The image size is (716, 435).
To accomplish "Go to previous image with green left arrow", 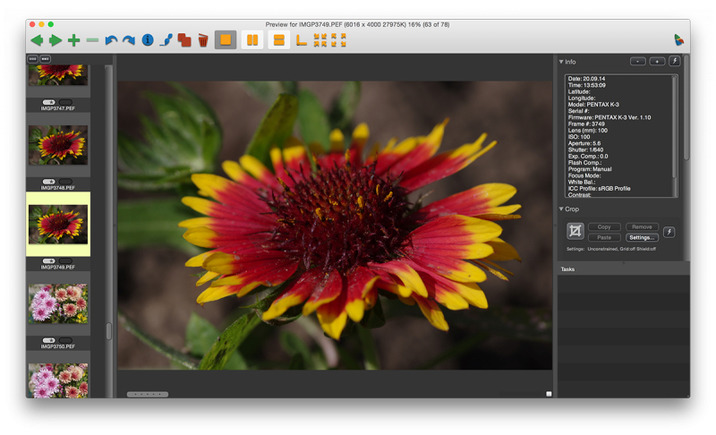I will point(37,41).
